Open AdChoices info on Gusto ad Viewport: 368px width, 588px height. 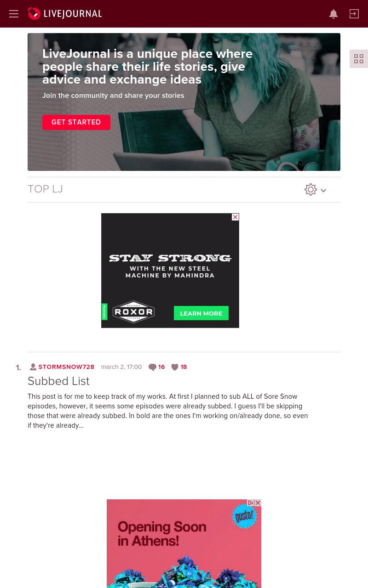pyautogui.click(x=251, y=503)
